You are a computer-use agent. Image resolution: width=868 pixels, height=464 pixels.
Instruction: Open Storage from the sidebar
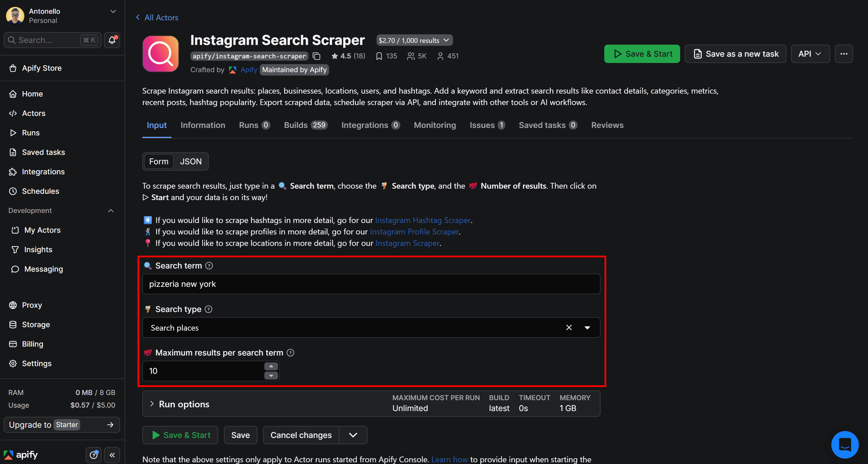pyautogui.click(x=35, y=324)
